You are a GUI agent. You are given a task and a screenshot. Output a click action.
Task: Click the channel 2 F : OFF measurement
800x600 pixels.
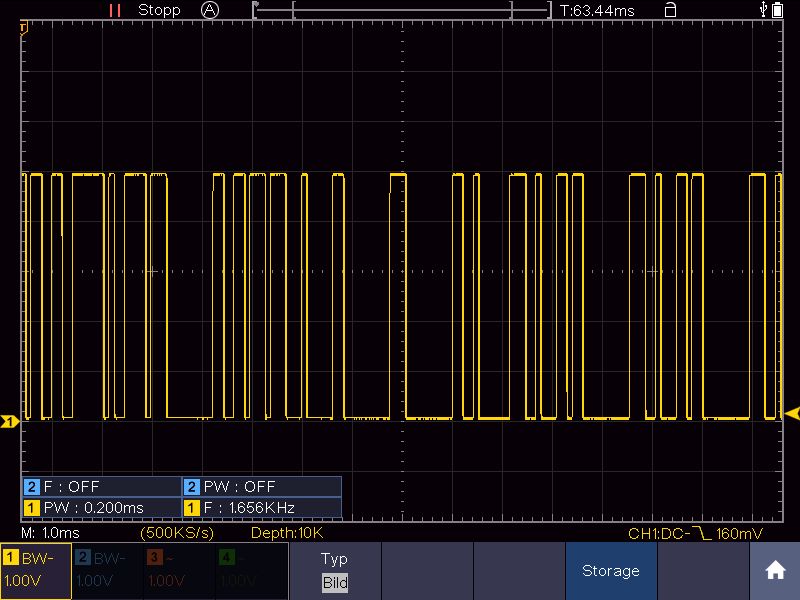(102, 487)
